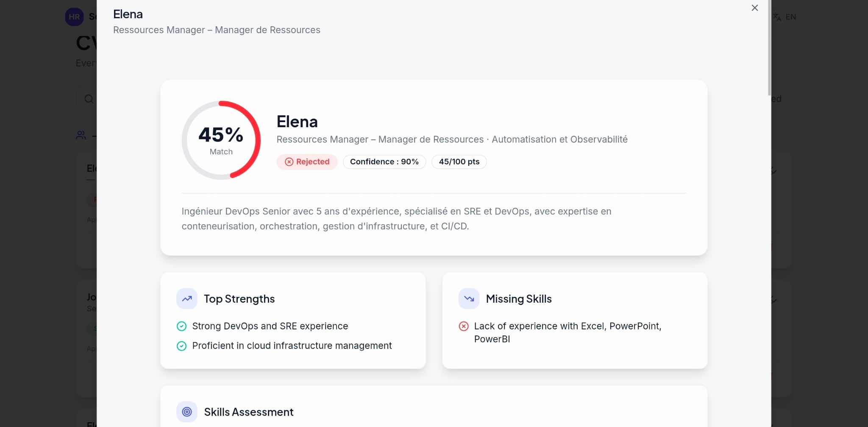Click the Missing Skills section heading
This screenshot has width=868, height=427.
click(x=518, y=299)
